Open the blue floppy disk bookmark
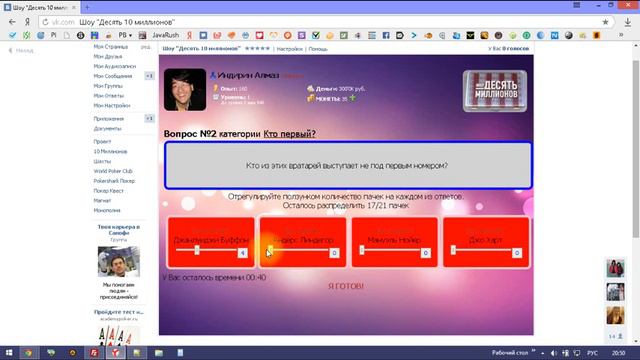 click(94, 36)
